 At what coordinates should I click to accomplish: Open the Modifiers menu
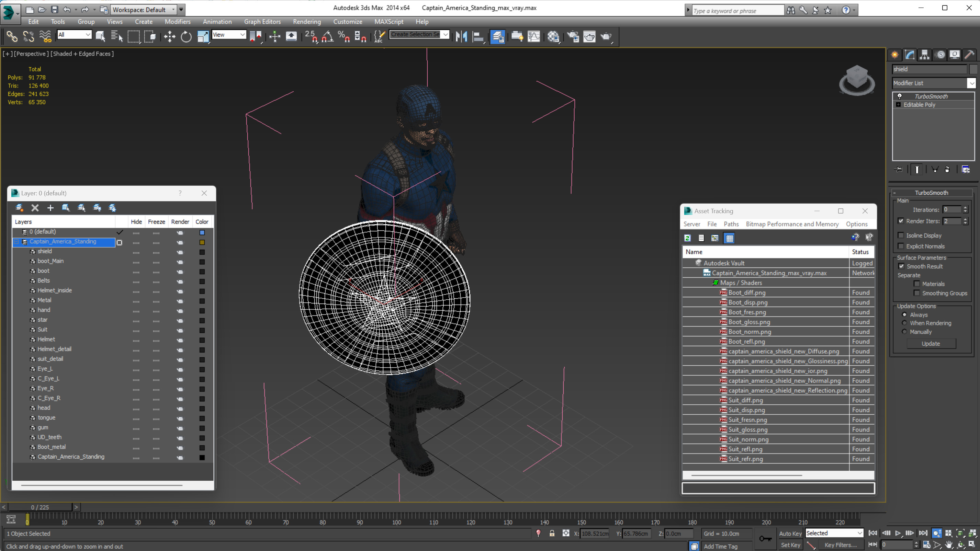(178, 22)
